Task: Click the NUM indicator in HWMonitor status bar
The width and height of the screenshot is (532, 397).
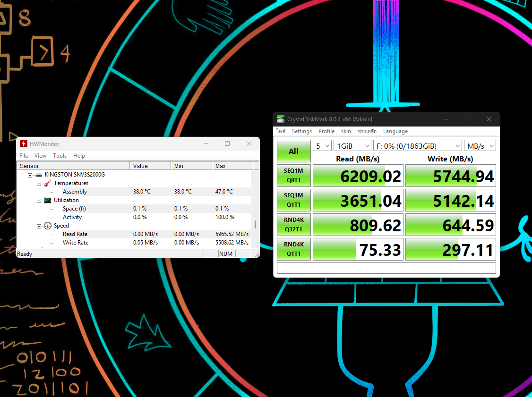Action: pos(226,253)
